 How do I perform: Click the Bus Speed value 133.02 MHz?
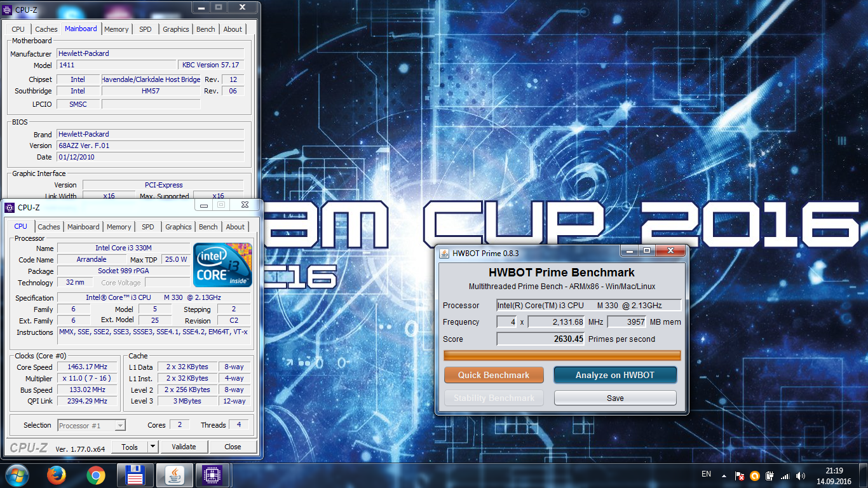pos(88,390)
